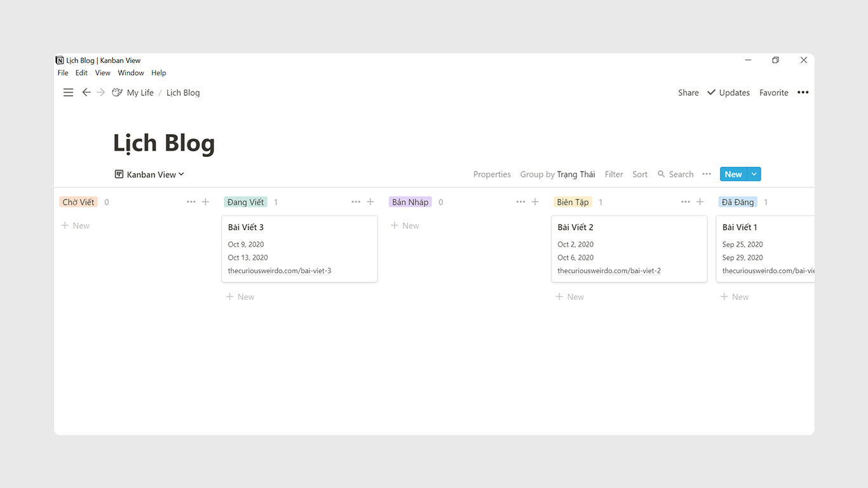Click the blue New button

(733, 174)
